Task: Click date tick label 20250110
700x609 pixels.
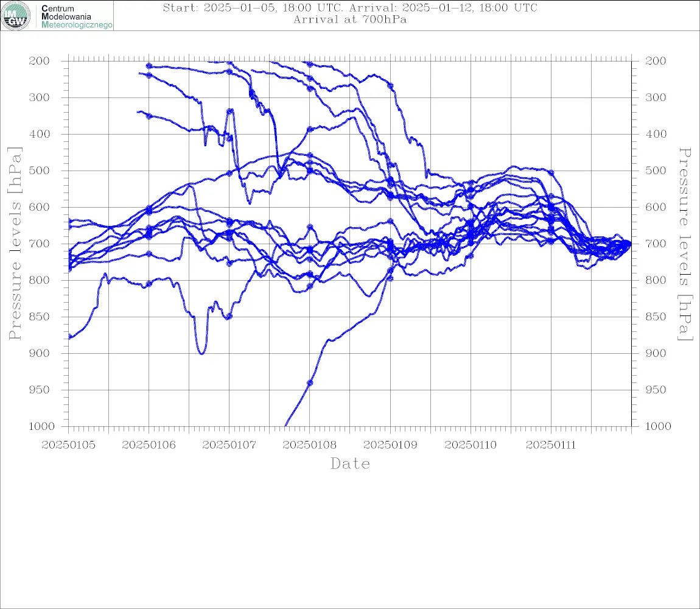Action: (471, 445)
